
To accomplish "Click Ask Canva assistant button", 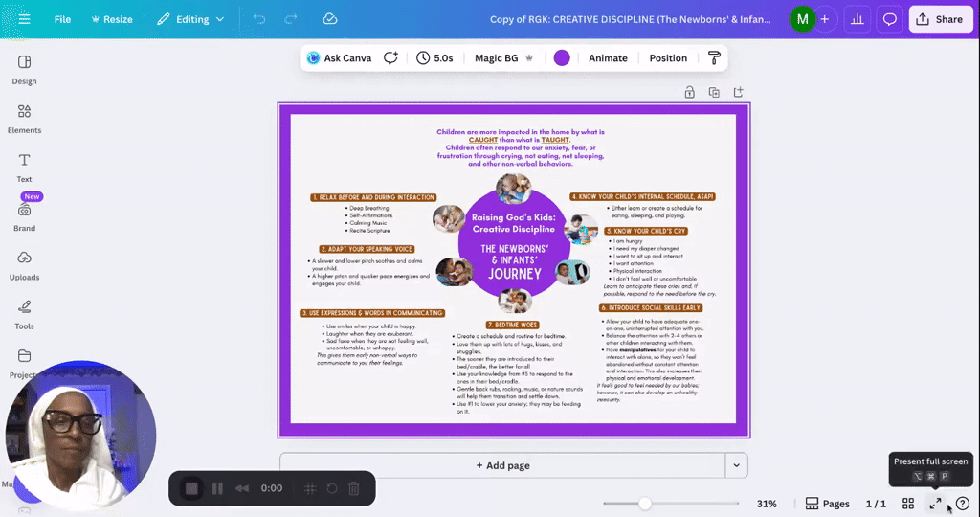I will click(x=340, y=58).
